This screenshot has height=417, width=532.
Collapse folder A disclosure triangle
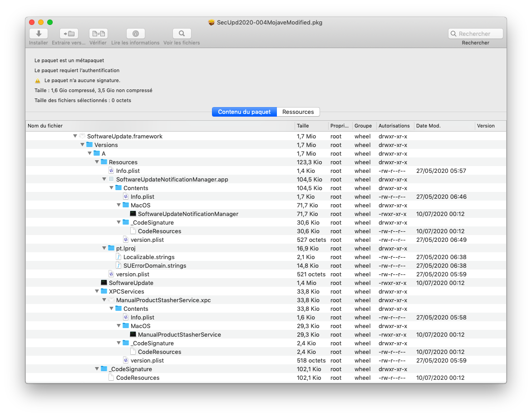point(89,153)
